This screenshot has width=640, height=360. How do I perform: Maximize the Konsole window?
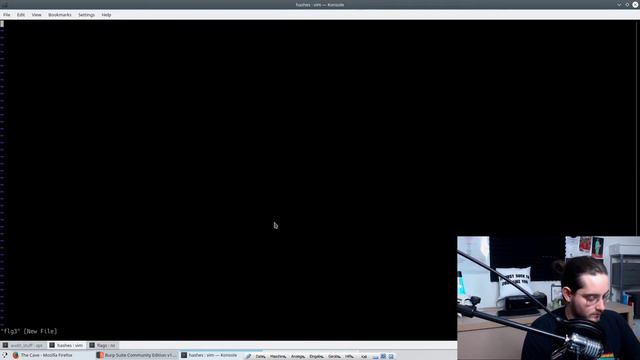[627, 4]
